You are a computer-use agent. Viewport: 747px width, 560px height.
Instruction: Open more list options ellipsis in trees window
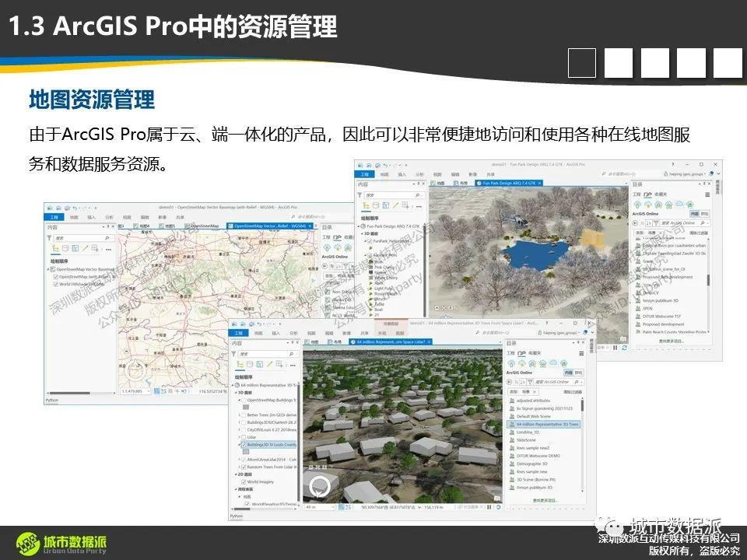pyautogui.click(x=293, y=366)
